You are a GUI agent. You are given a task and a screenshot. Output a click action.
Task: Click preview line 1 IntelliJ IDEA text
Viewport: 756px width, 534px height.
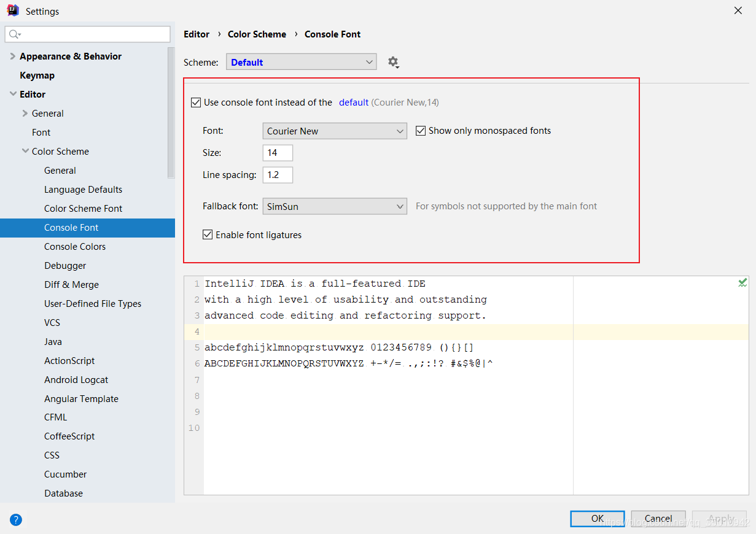(x=315, y=284)
